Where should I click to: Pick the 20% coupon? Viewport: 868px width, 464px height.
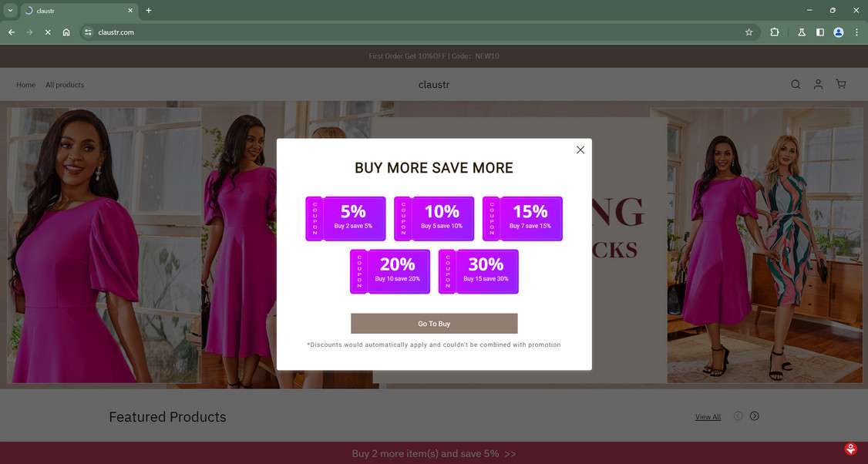(390, 271)
